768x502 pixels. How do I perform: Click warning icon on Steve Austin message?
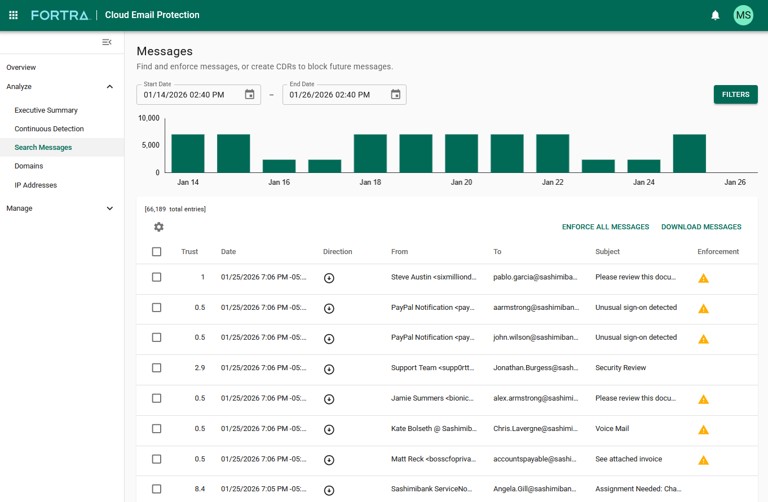click(x=703, y=278)
